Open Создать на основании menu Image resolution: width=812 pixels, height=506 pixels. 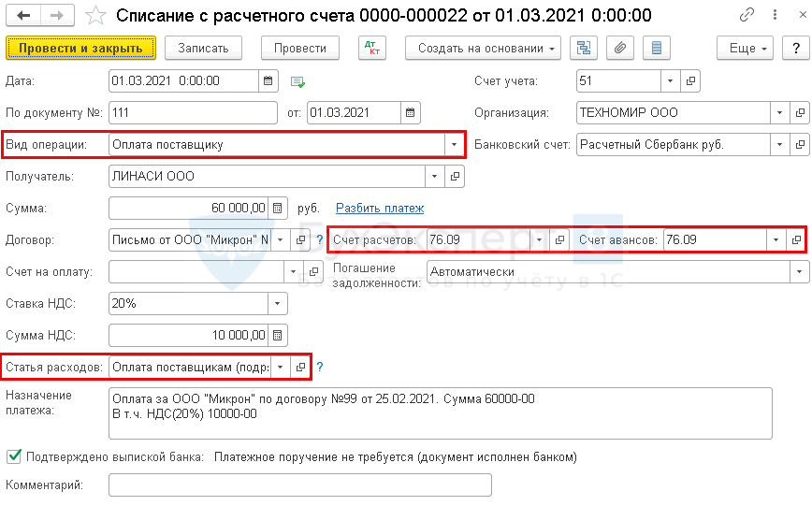pyautogui.click(x=483, y=48)
